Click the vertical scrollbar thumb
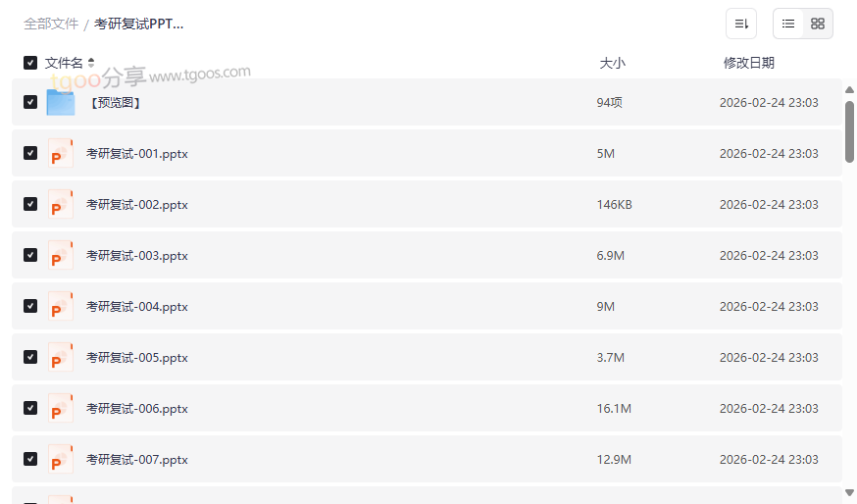Viewport: 857px width, 504px height. pos(849,130)
